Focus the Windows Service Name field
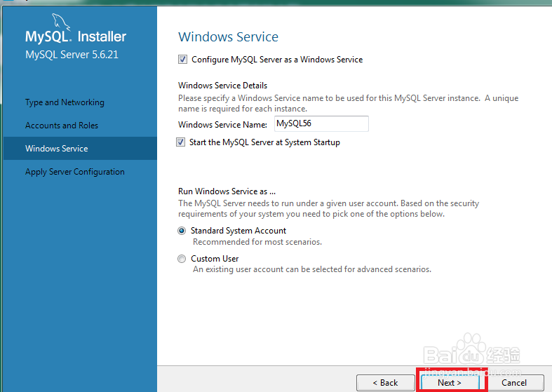 point(321,123)
